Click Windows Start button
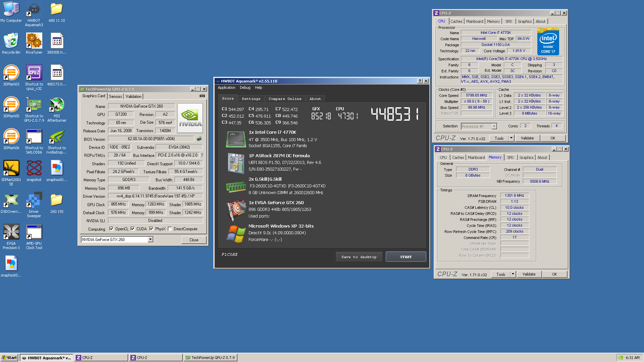 point(9,358)
